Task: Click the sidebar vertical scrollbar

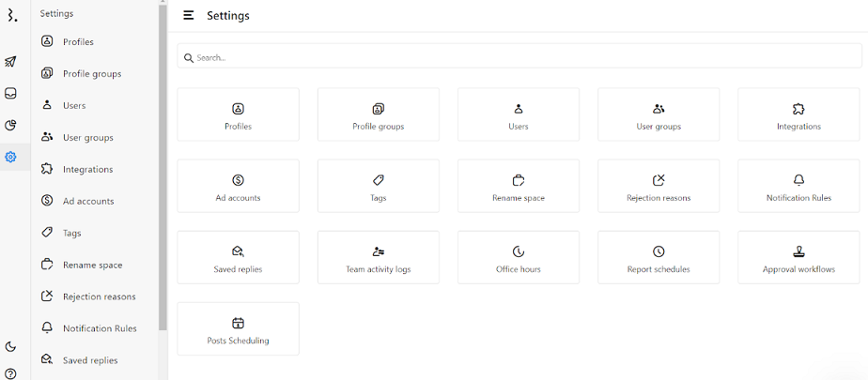Action: 163,166
